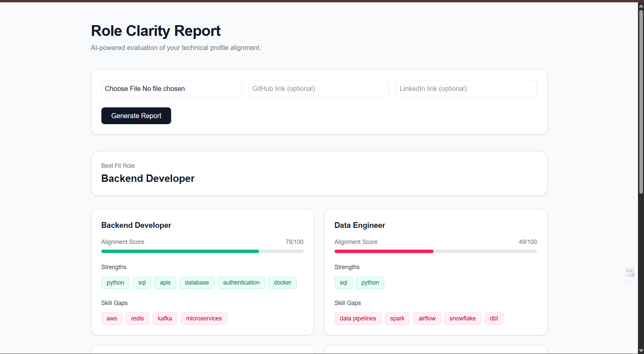Viewport: 644px width, 354px height.
Task: Select the apis strength tag
Action: [165, 283]
